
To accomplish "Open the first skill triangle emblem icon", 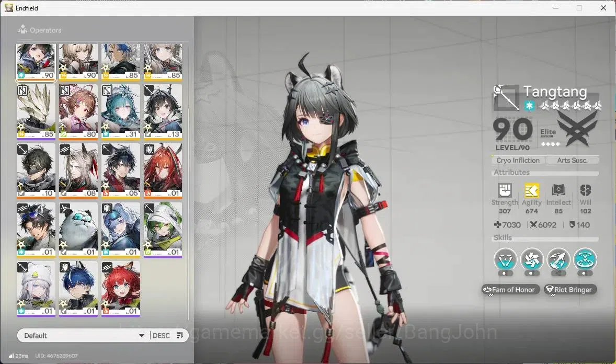I will (x=505, y=259).
